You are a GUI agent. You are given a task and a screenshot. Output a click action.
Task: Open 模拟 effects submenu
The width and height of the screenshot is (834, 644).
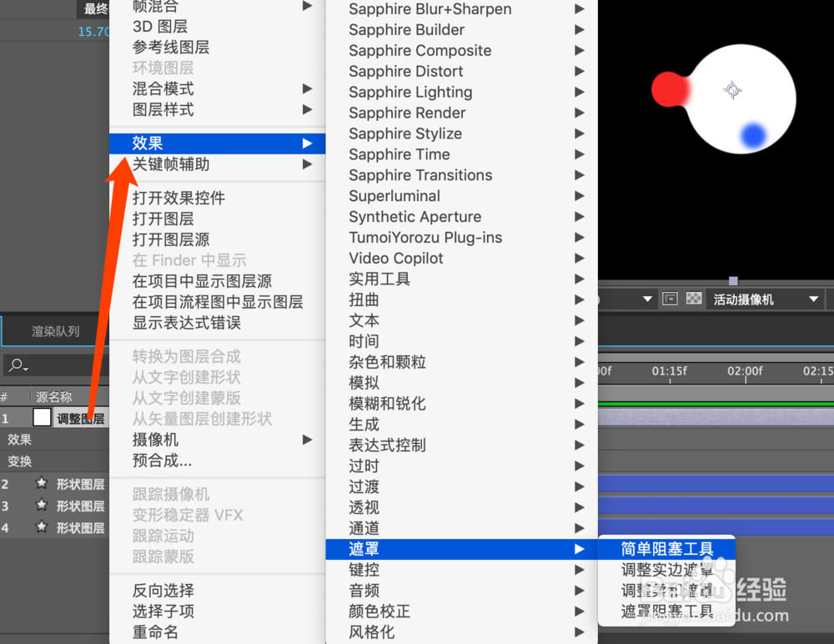click(x=462, y=382)
